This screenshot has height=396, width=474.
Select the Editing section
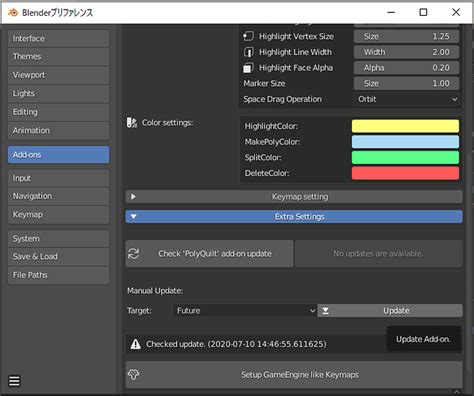tap(58, 112)
